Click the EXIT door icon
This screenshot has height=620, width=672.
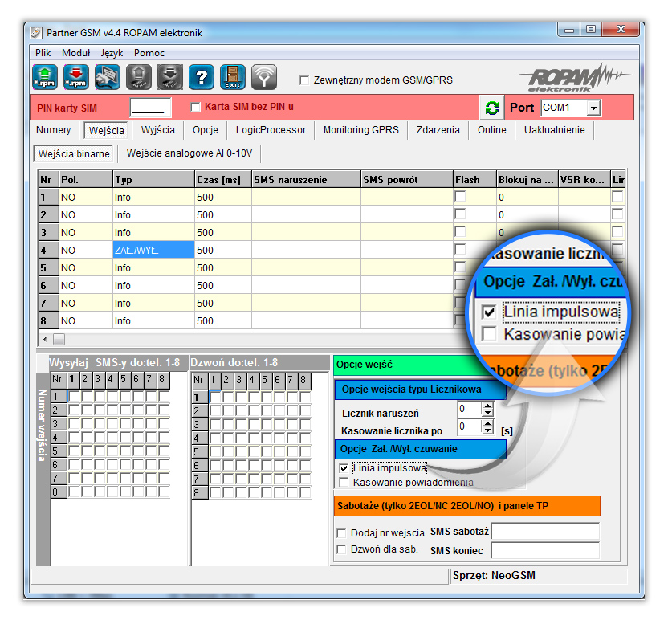tap(232, 76)
